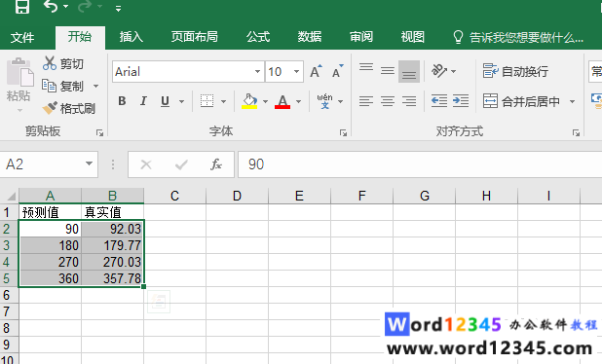Click the wén phonetic guide icon
This screenshot has height=364, width=602.
tap(324, 101)
